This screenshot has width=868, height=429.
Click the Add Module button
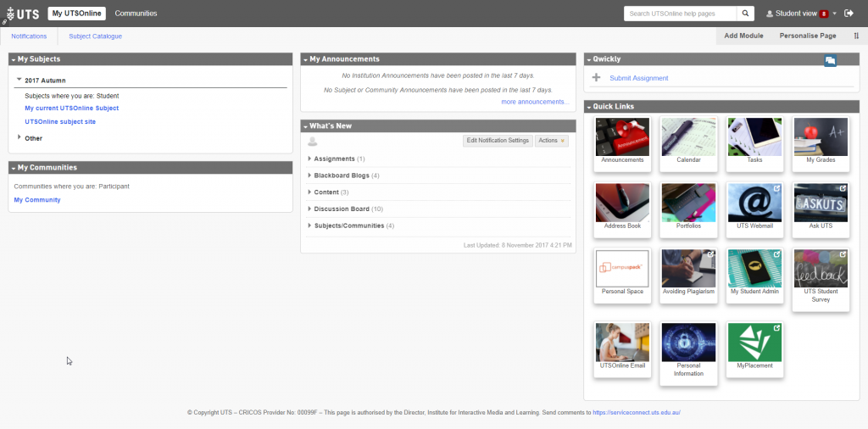tap(743, 36)
